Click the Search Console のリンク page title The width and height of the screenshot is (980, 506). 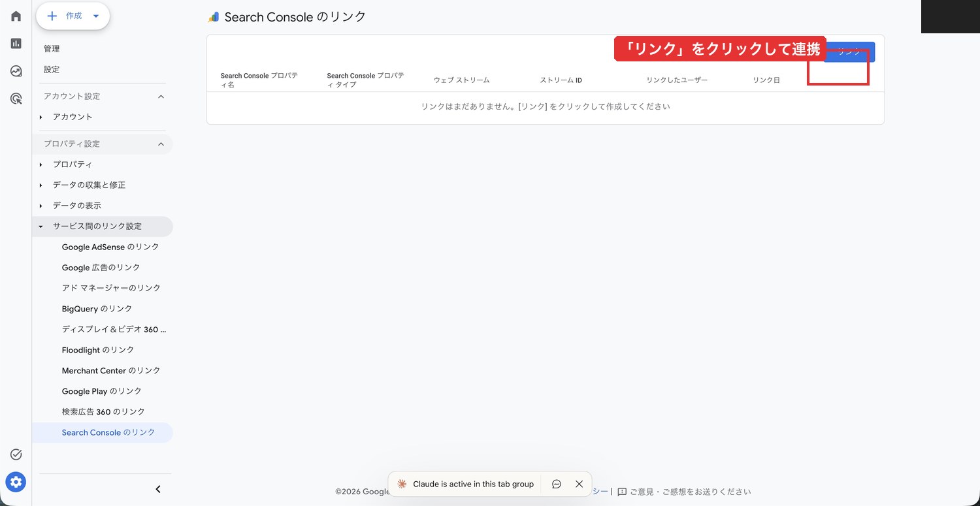295,18
